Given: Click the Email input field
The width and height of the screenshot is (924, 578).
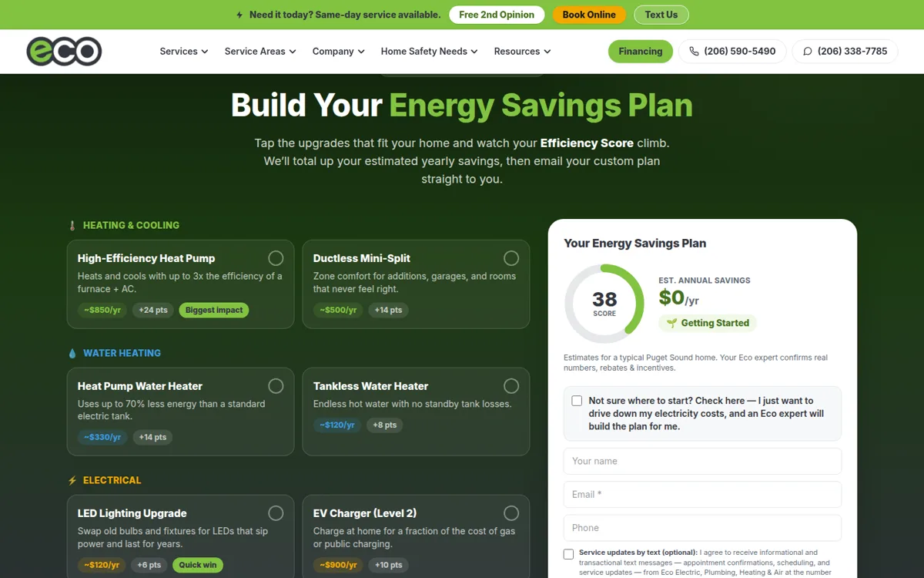Looking at the screenshot, I should 702,495.
